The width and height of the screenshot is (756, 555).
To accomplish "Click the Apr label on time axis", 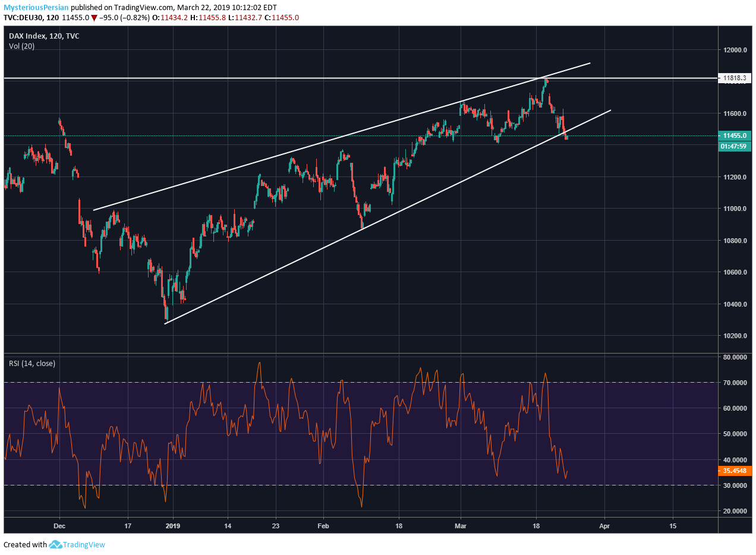I will point(605,526).
